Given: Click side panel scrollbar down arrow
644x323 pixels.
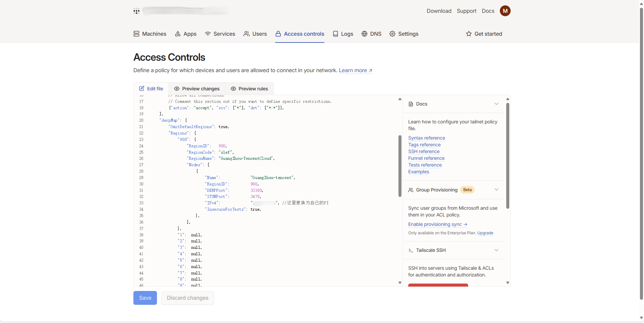Looking at the screenshot, I should pos(508,283).
